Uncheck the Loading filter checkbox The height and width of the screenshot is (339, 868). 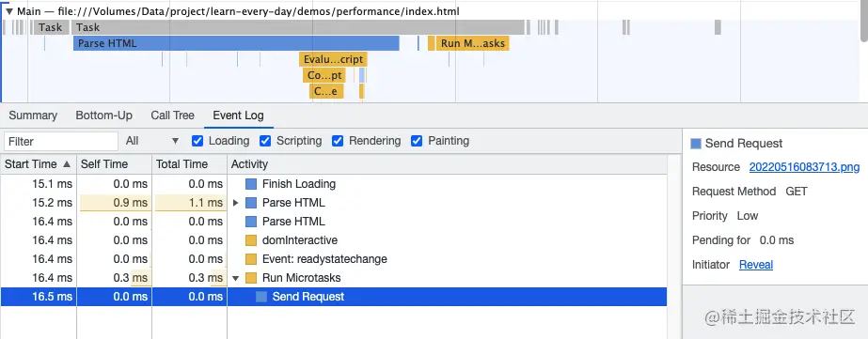tap(197, 141)
